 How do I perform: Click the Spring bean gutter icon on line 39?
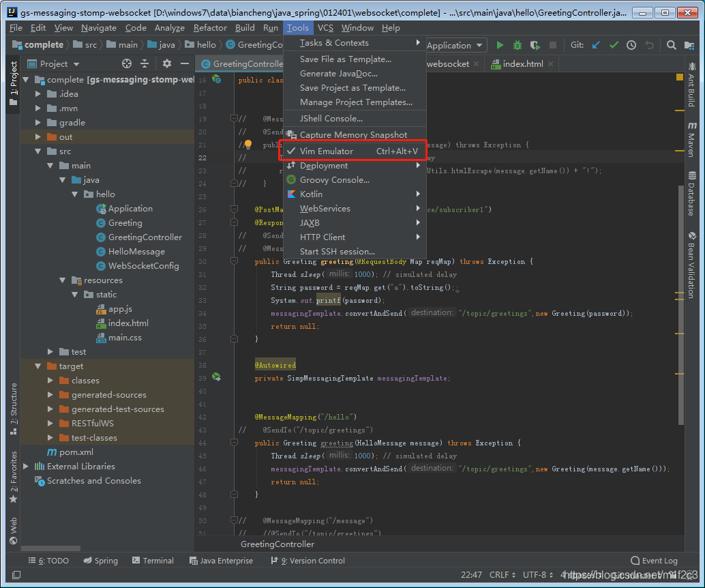tap(216, 377)
